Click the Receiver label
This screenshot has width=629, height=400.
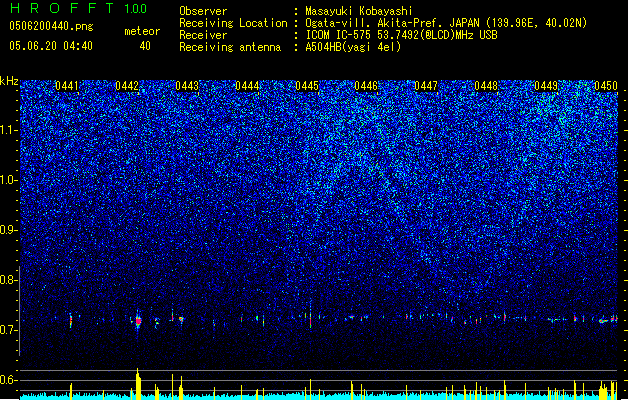tap(203, 35)
